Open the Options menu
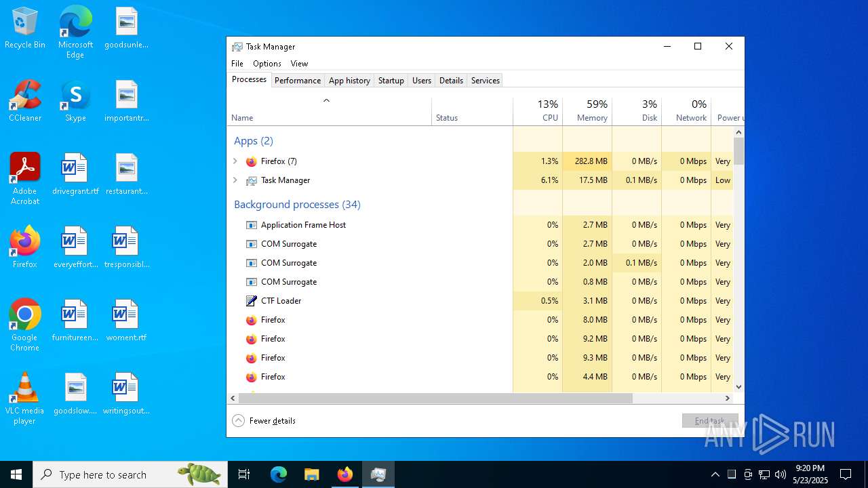 point(267,64)
